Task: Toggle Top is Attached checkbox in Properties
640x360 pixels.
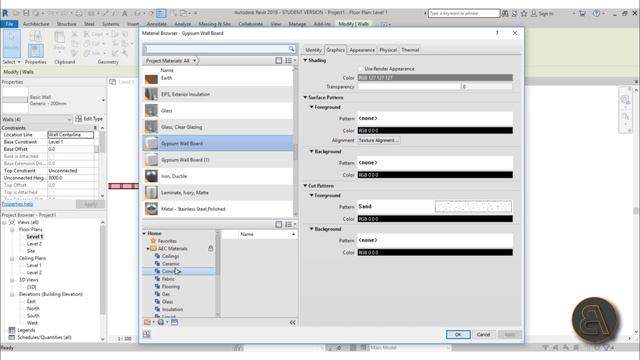Action: point(51,192)
